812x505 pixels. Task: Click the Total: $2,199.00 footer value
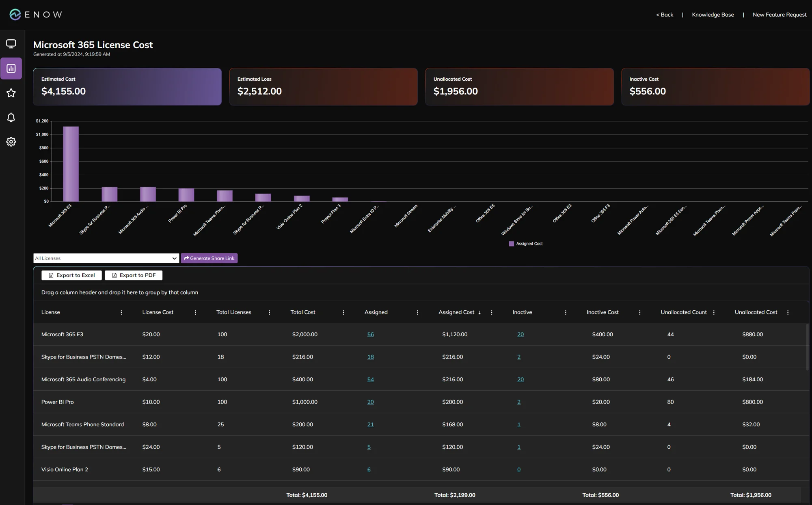[455, 495]
